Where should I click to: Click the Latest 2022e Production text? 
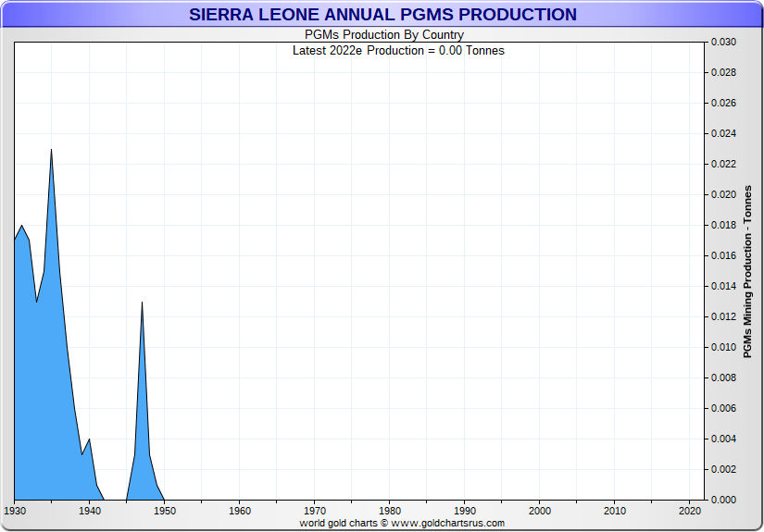[398, 50]
